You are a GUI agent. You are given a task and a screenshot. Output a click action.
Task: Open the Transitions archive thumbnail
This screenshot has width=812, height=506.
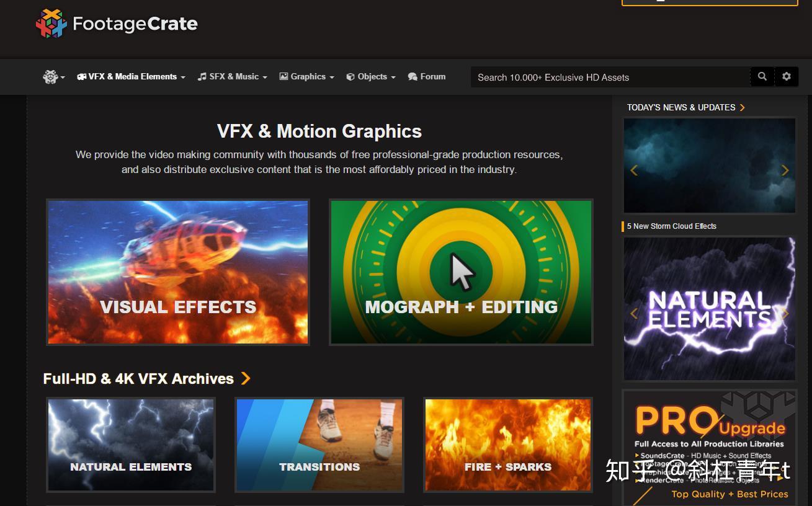pyautogui.click(x=319, y=445)
